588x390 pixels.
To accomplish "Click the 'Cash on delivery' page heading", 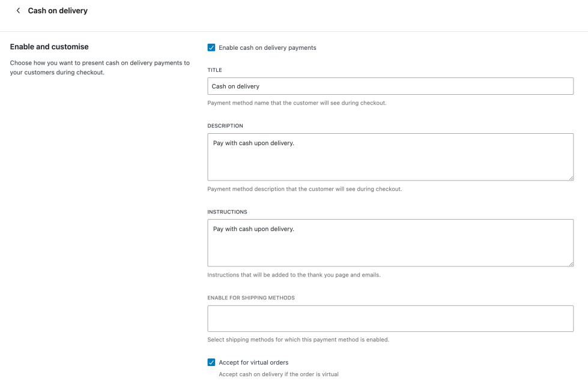I will tap(58, 11).
